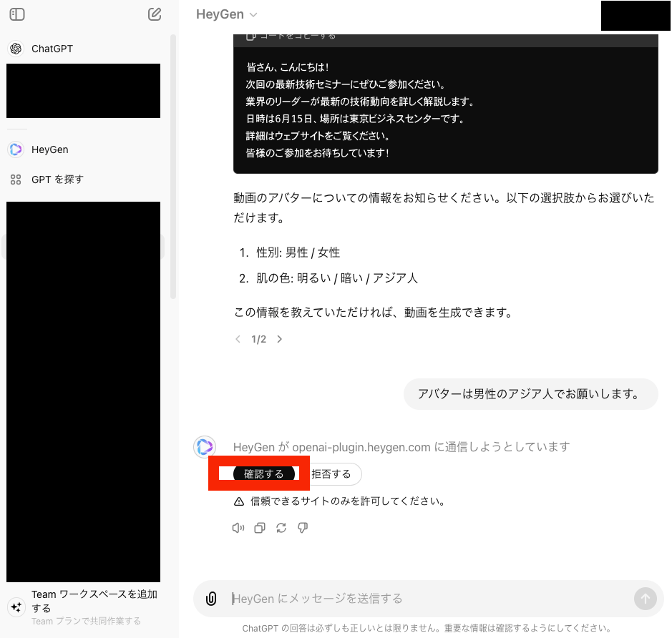This screenshot has height=638, width=672.
Task: Click the sidebar vertical scrollbar
Action: [173, 167]
